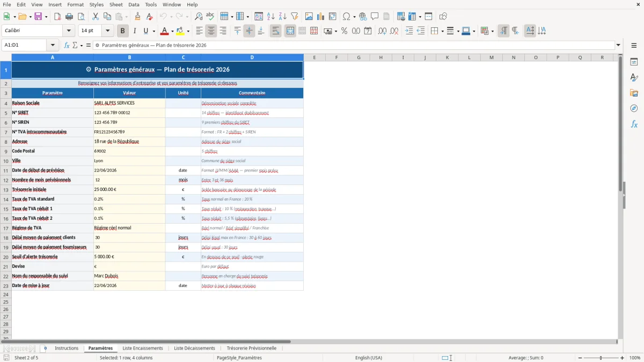Add a decimal place
This screenshot has height=362, width=644.
pos(382,31)
